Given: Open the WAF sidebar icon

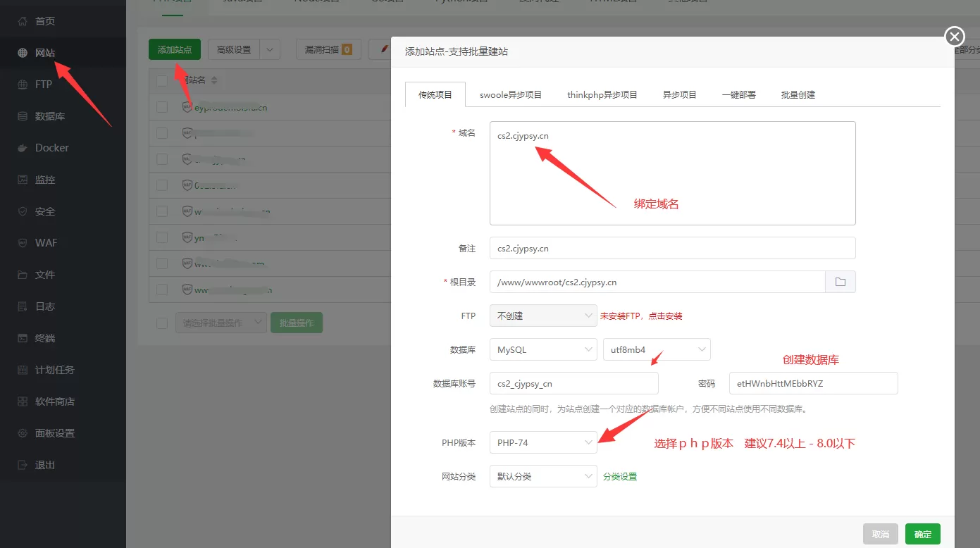Looking at the screenshot, I should pos(23,243).
